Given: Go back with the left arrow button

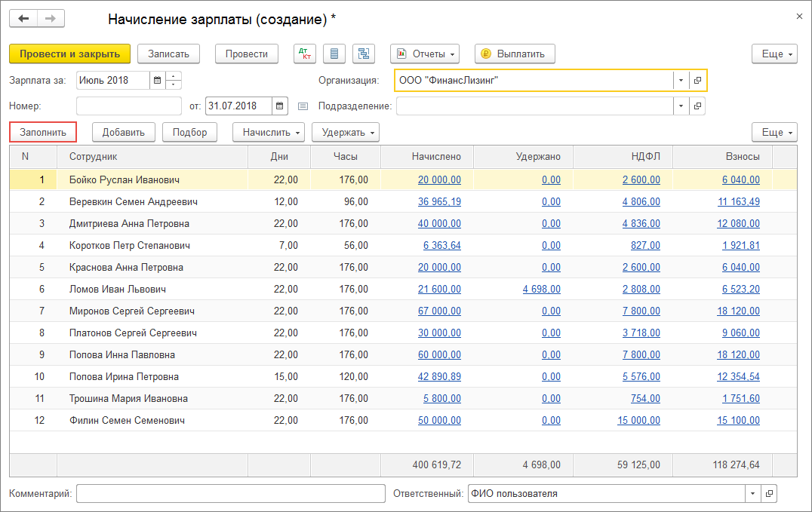Looking at the screenshot, I should [23, 19].
